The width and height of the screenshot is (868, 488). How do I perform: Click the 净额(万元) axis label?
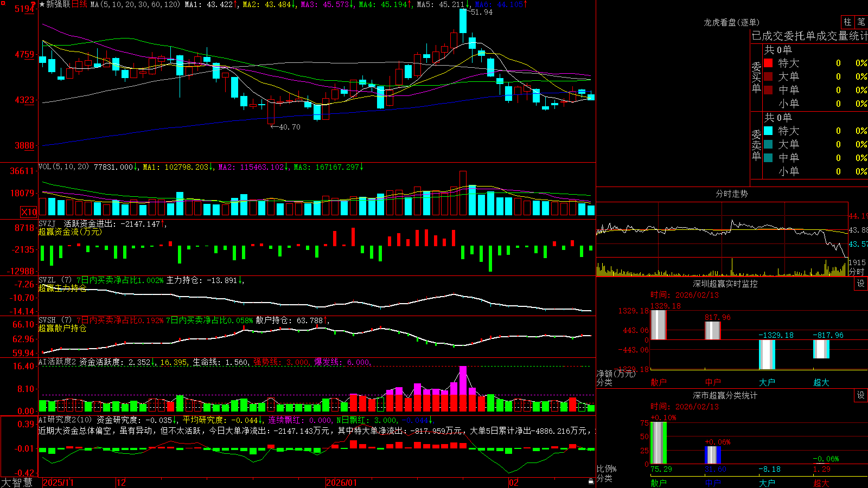616,374
